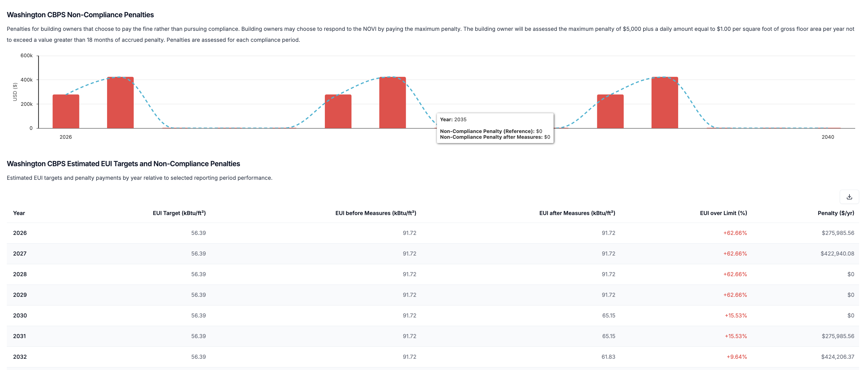Click the 2027 penalty bar in the chart
The width and height of the screenshot is (868, 370).
[120, 103]
